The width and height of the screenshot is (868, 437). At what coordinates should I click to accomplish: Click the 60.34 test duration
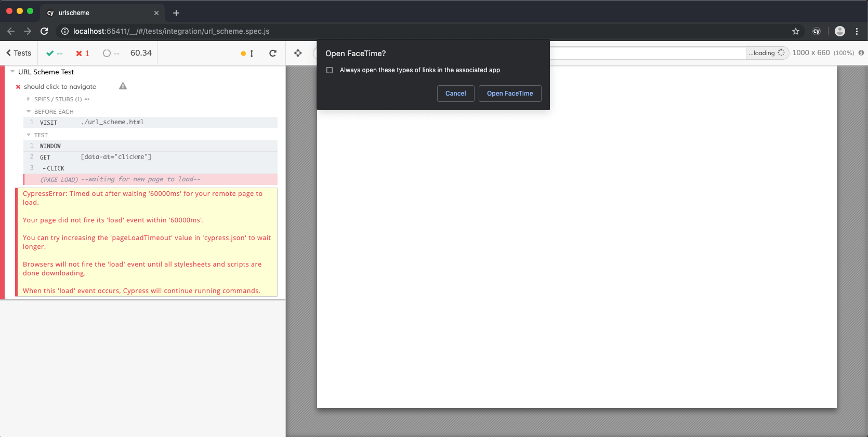(141, 53)
